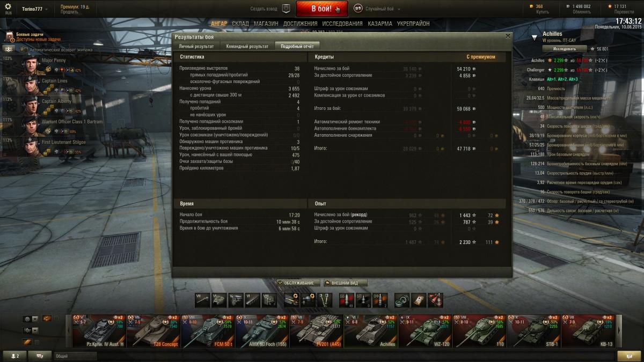The image size is (644, 362).
Task: Select the WZ-120 tank in the carousel
Action: [x=425, y=331]
